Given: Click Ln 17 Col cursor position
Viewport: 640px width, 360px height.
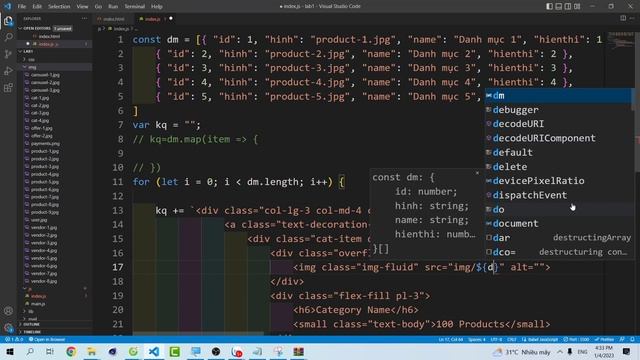Looking at the screenshot, I should [x=451, y=339].
